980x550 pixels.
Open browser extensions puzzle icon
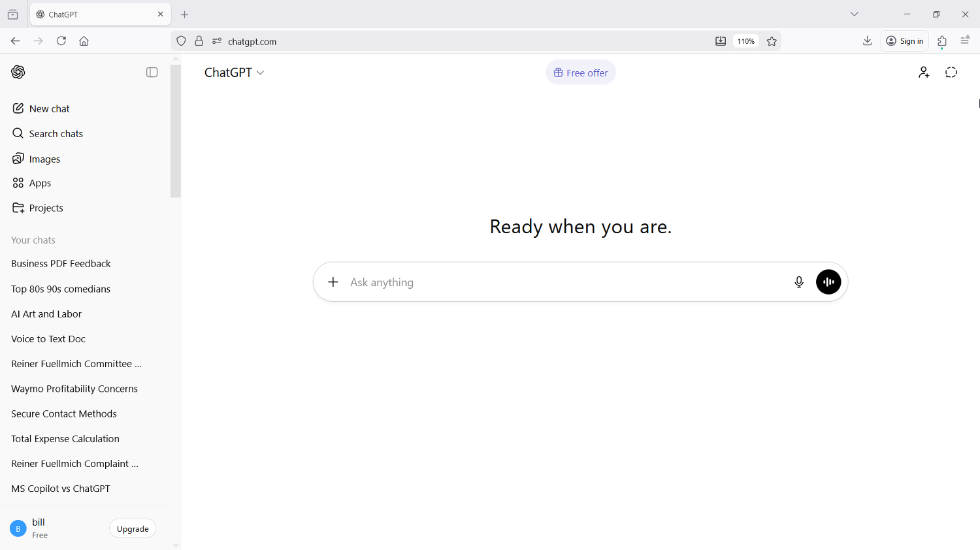(941, 41)
